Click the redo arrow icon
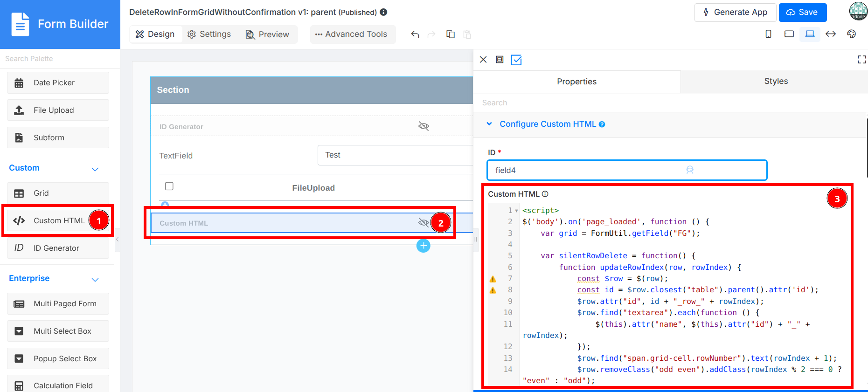868x392 pixels. (x=431, y=34)
